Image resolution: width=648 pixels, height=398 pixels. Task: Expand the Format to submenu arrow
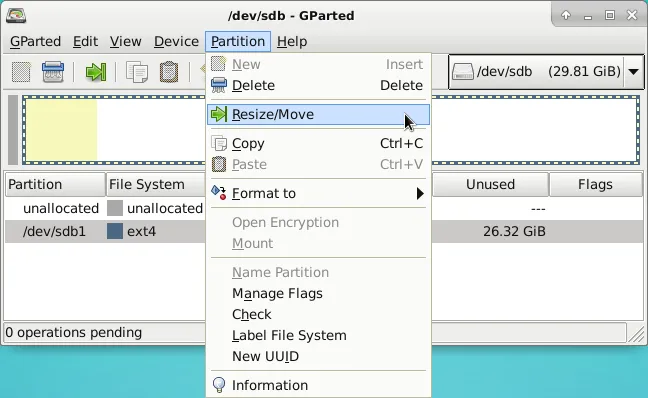[420, 193]
